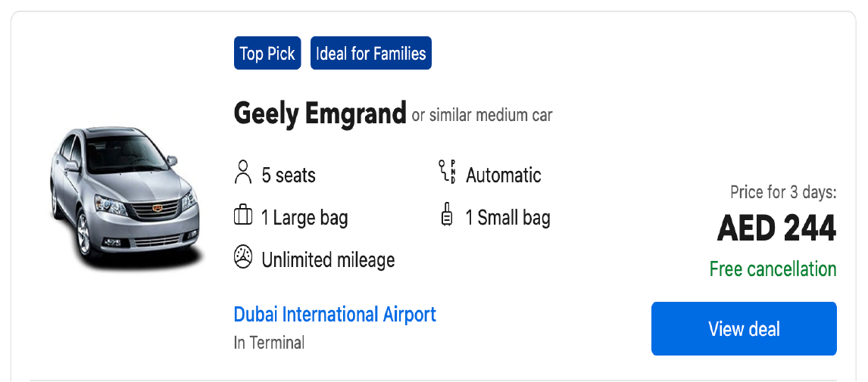Click the 'In Terminal' pickup label
Image resolution: width=868 pixels, height=382 pixels.
coord(269,343)
